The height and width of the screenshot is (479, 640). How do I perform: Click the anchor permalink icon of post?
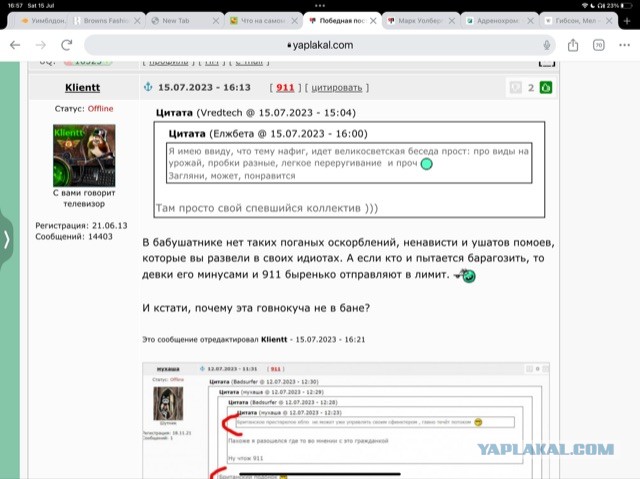coord(148,86)
